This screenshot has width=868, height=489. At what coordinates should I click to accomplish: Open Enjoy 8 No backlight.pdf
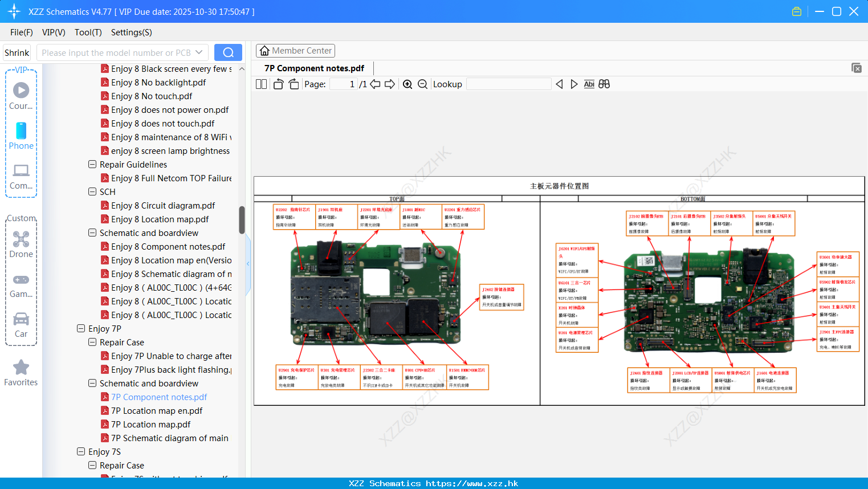pyautogui.click(x=158, y=82)
